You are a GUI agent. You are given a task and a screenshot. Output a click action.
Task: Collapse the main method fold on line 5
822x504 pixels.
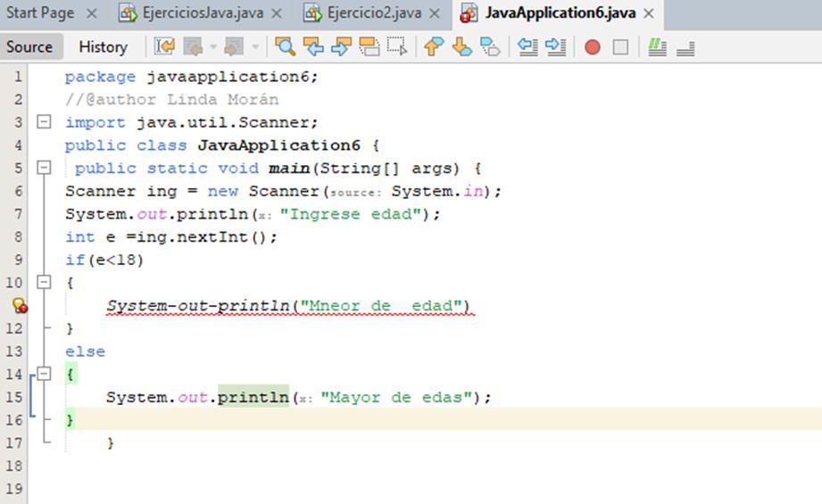44,168
